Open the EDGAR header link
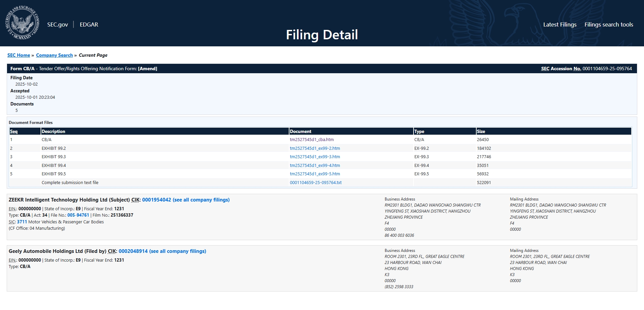Screen dimensions: 644x310 coord(89,25)
